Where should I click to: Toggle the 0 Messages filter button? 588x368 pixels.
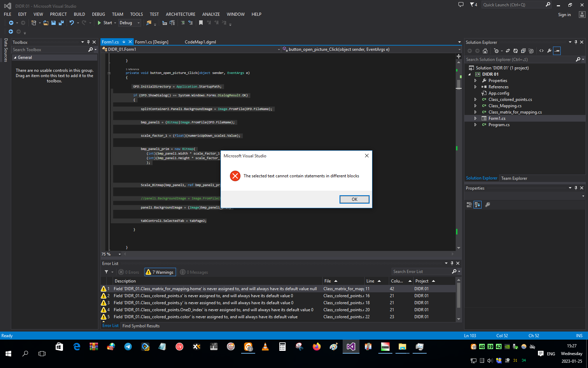pos(194,272)
